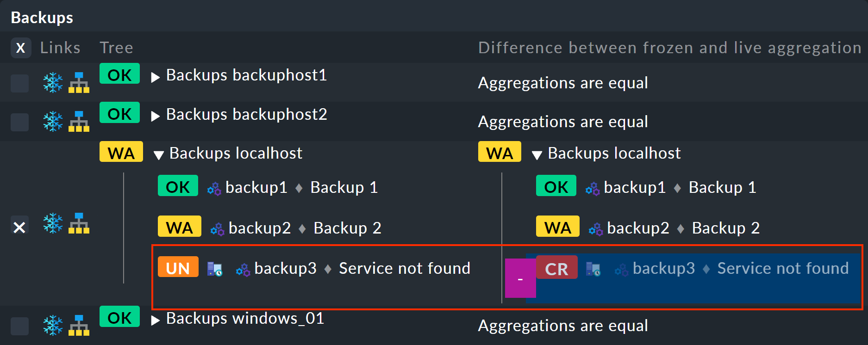Tick the checkbox for Backups backuphost2
The height and width of the screenshot is (345, 868).
(19, 123)
